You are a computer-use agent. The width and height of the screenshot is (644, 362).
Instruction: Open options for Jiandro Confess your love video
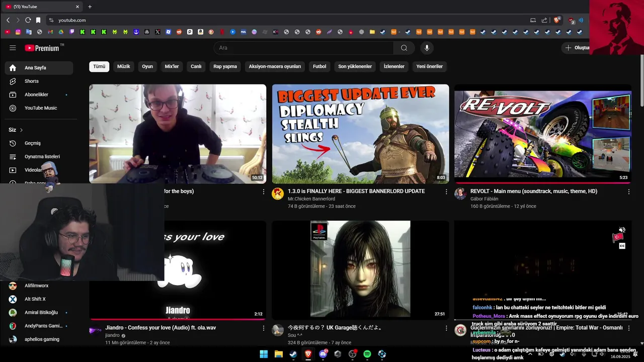263,328
